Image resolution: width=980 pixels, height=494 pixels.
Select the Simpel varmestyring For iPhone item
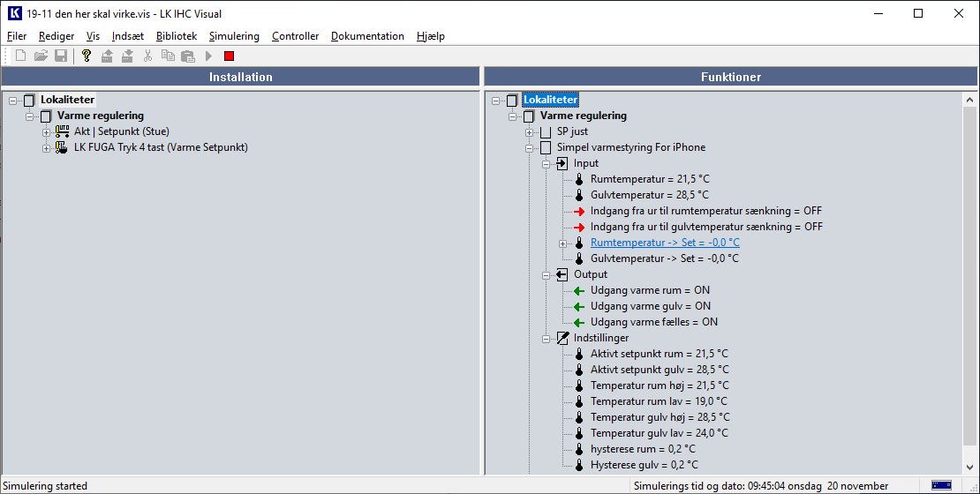tap(630, 147)
